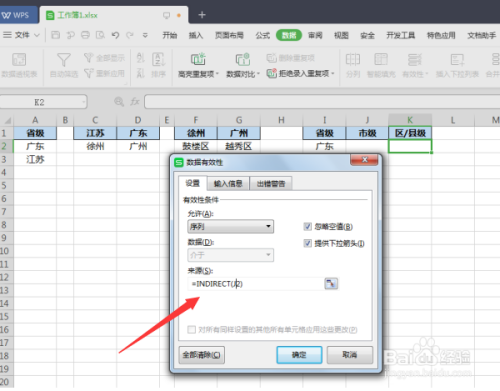Viewport: 500px width, 391px height.
Task: Expand Reject Duplicate Entry (拒绝录入重复项) dropdown
Action: pos(333,73)
